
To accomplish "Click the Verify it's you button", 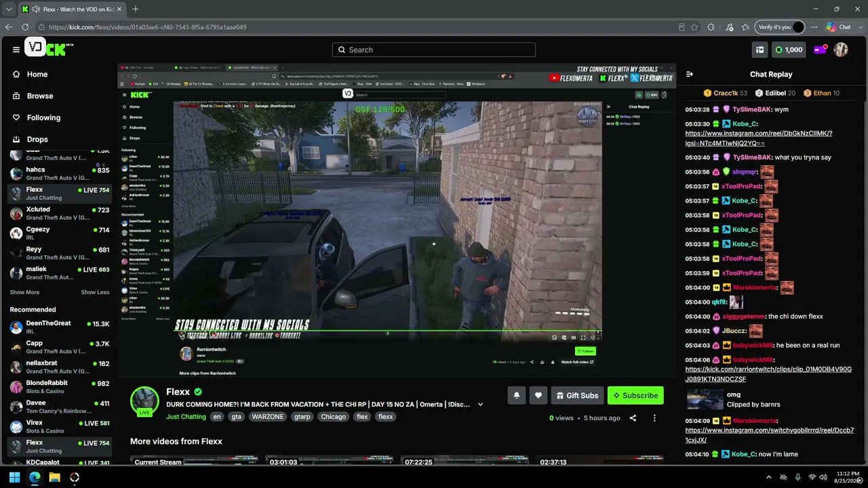I will pyautogui.click(x=780, y=27).
